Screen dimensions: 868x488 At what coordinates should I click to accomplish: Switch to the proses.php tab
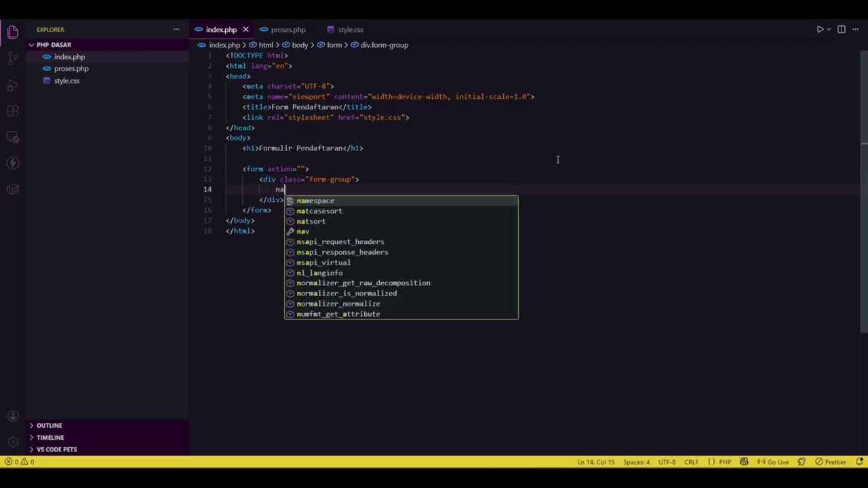[288, 30]
